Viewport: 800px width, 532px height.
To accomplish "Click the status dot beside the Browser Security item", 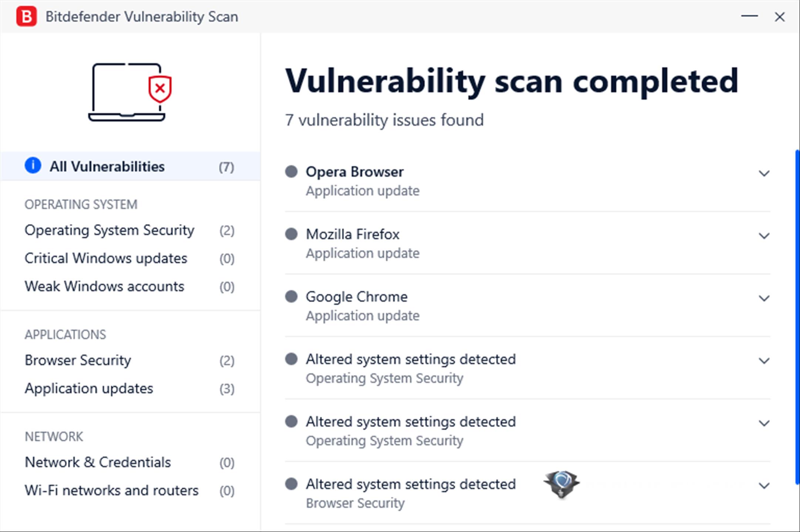I will (x=291, y=484).
